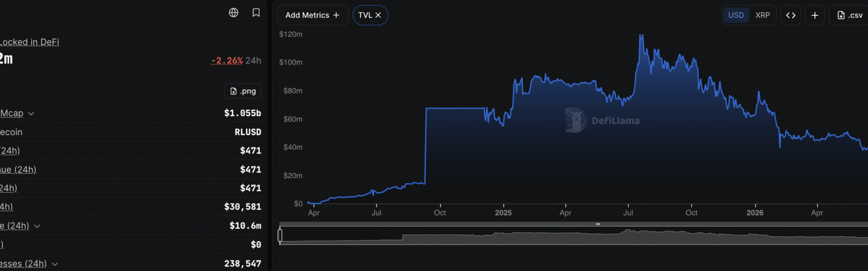Click the chart timeline overview bar
The width and height of the screenshot is (868, 271).
574,235
